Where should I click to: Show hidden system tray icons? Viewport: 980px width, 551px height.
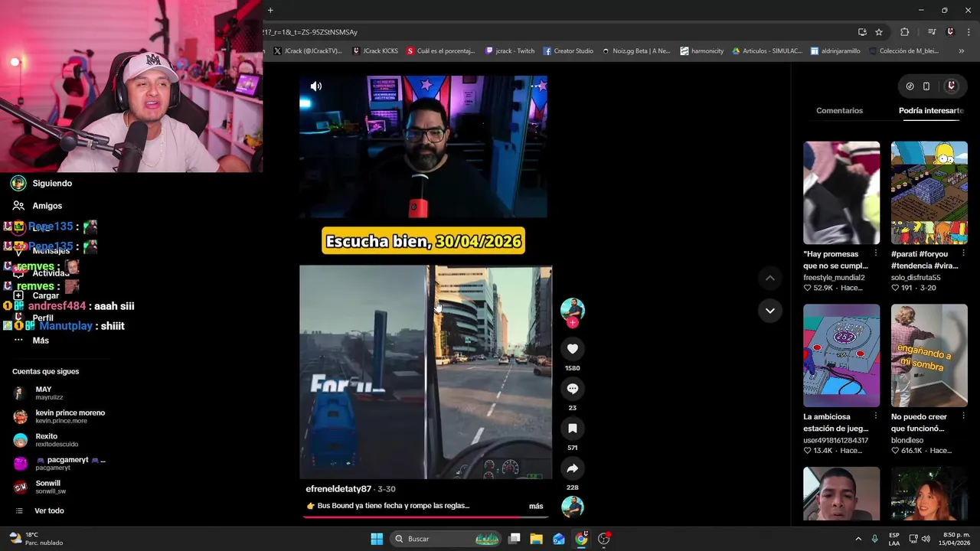[858, 539]
